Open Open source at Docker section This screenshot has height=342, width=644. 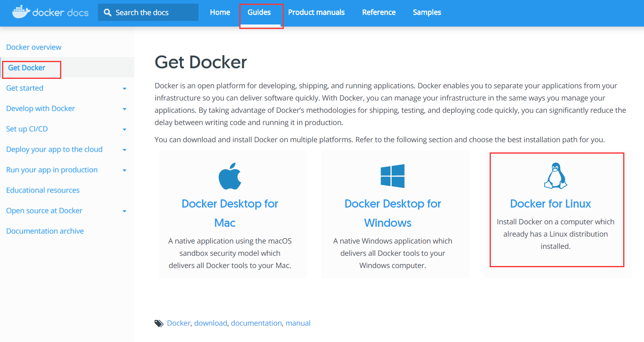(x=45, y=211)
